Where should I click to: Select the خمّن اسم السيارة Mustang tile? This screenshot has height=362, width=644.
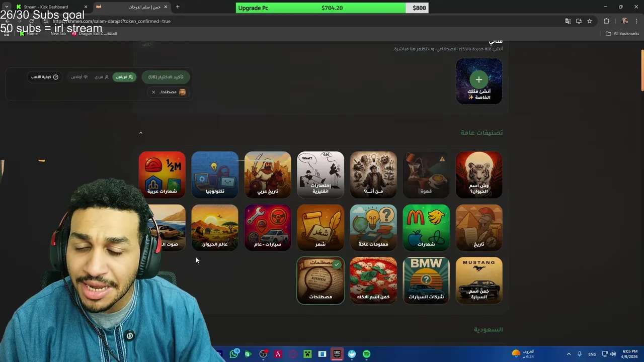[479, 281]
